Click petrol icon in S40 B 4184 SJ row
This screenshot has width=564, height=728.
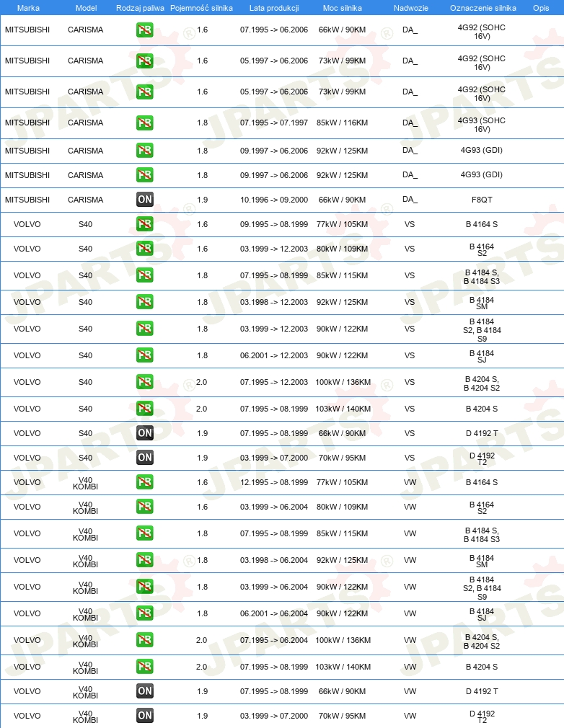pos(145,355)
